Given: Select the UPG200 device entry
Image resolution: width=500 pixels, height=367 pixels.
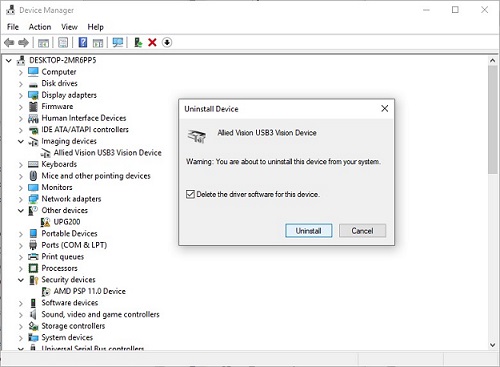Looking at the screenshot, I should point(67,222).
